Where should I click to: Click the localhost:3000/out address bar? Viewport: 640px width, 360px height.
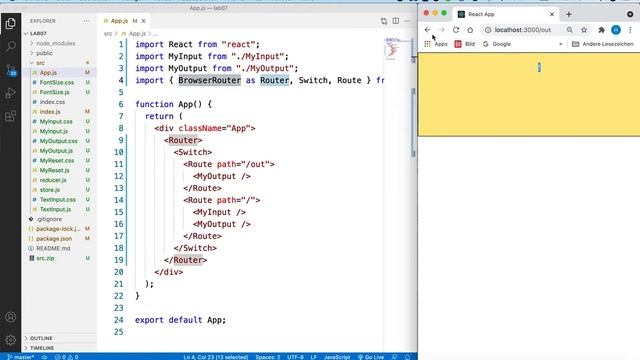pos(522,30)
